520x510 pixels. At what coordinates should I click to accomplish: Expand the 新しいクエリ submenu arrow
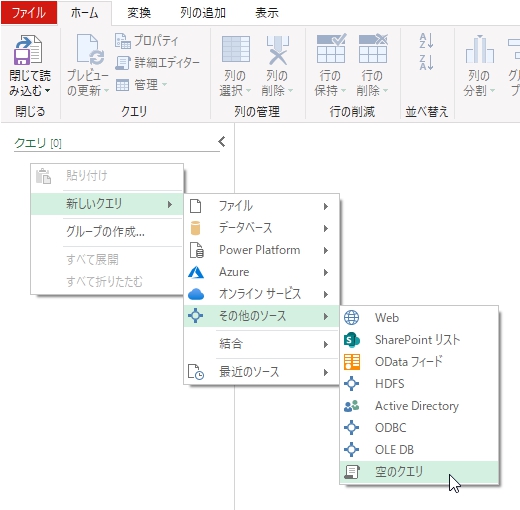click(x=170, y=204)
